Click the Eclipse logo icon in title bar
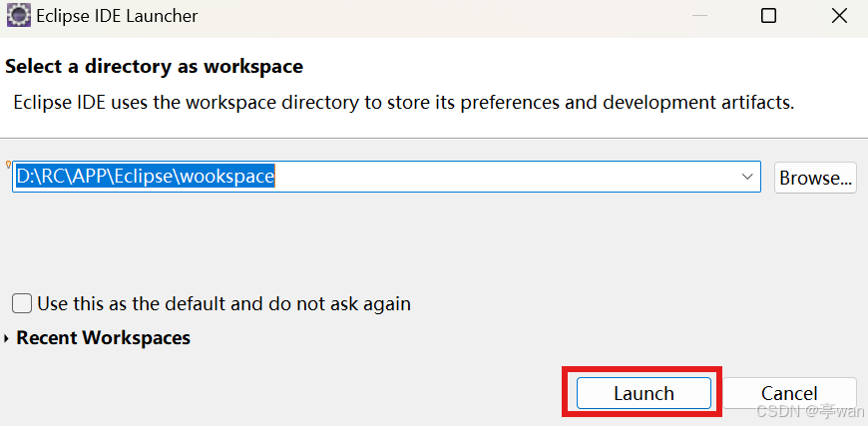The height and width of the screenshot is (426, 868). coord(18,16)
